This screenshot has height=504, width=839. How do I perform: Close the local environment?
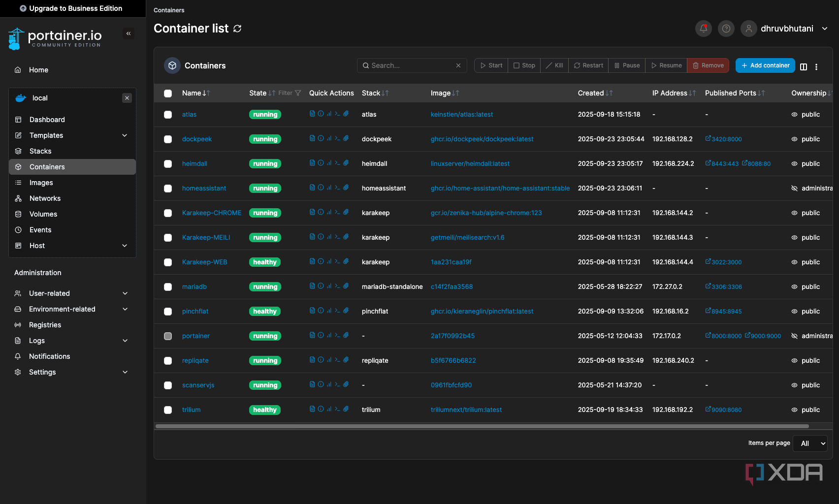(127, 98)
